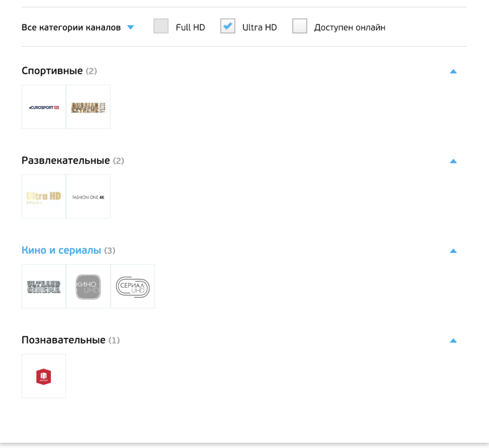Image resolution: width=489 pixels, height=448 pixels.
Task: Open the Eurosport 4K channel tile
Action: [x=44, y=107]
